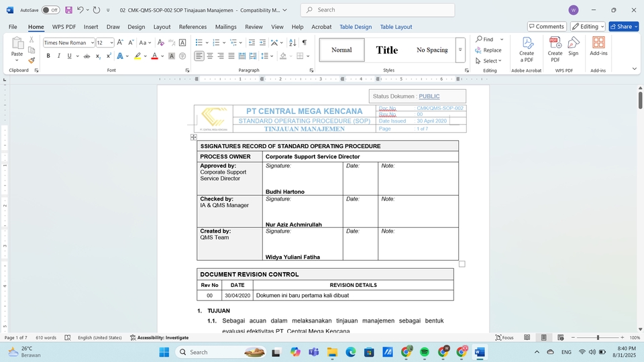Toggle the AutoSave switch
This screenshot has height=362, width=644.
pyautogui.click(x=50, y=10)
